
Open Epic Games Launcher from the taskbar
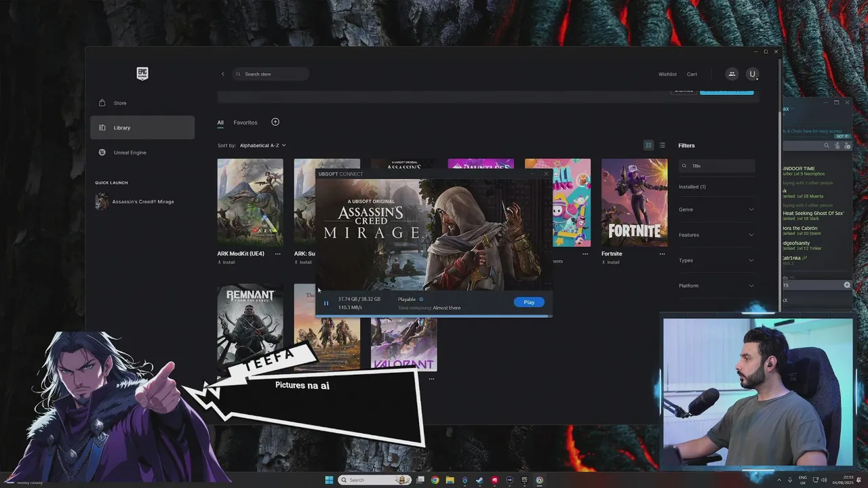524,480
